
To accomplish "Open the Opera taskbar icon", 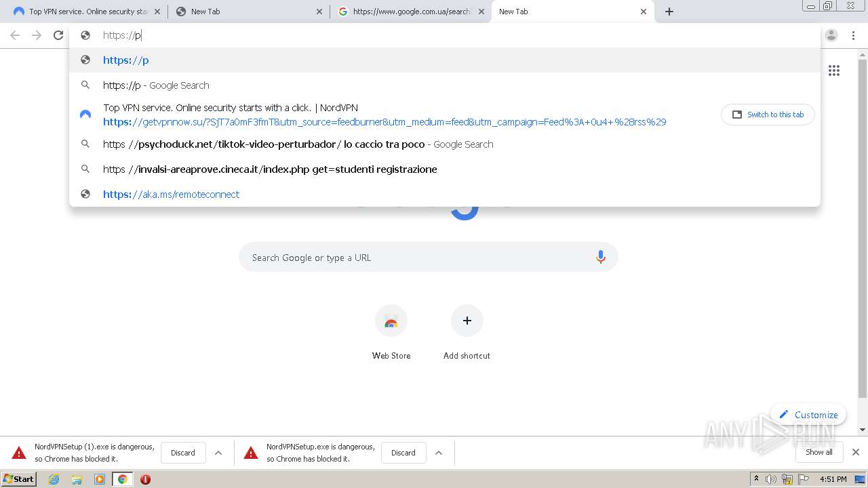I will pyautogui.click(x=145, y=479).
